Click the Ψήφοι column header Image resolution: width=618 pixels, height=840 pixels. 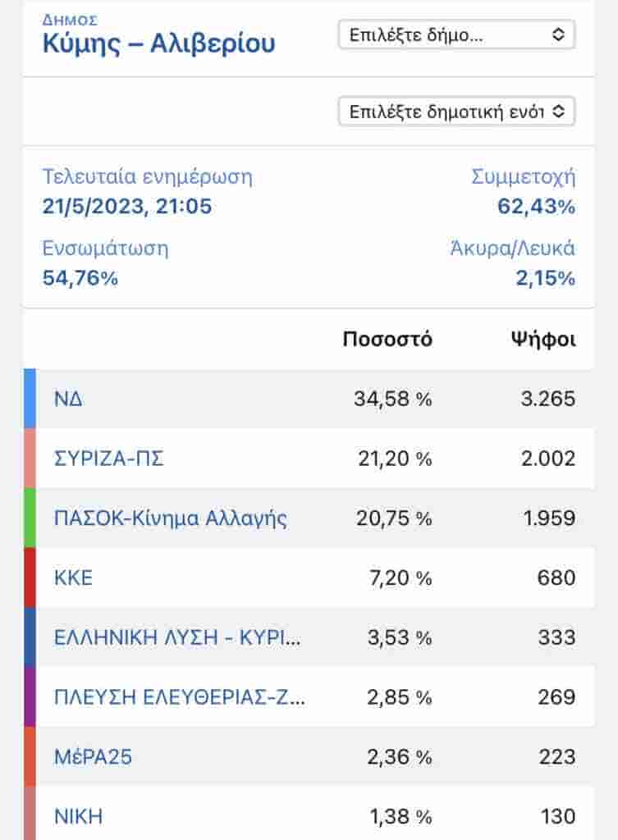542,340
